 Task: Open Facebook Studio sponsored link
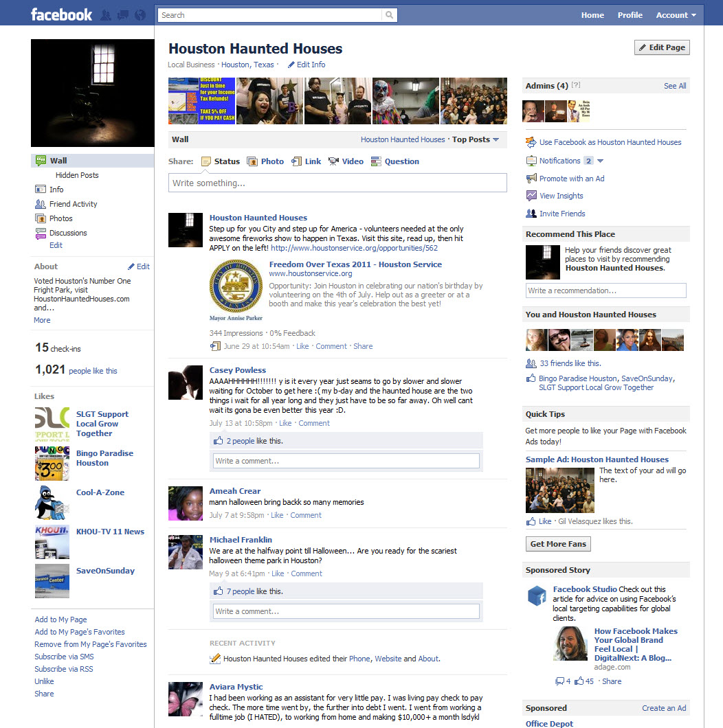point(585,589)
